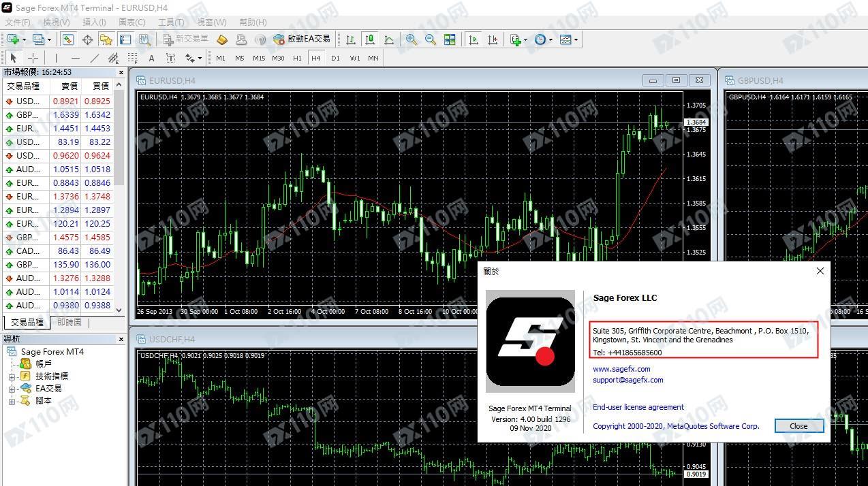This screenshot has width=868, height=486.
Task: Select the Text Label tool
Action: pyautogui.click(x=170, y=58)
